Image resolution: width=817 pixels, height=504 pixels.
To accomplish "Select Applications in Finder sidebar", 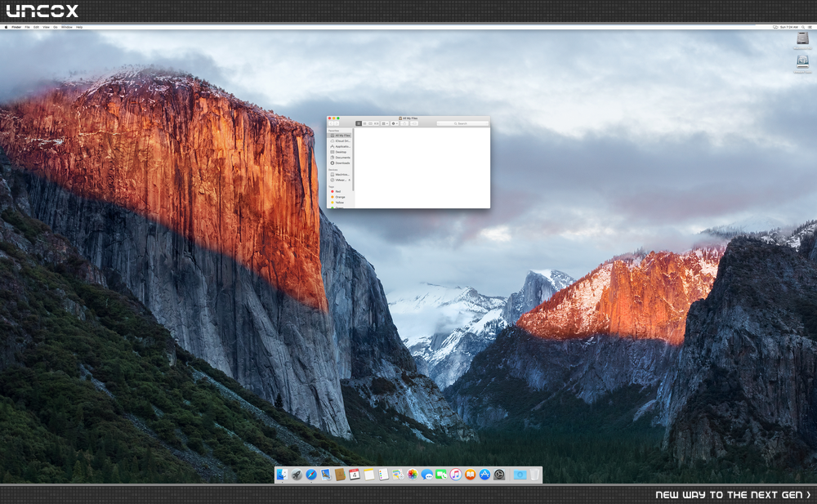I will 340,146.
